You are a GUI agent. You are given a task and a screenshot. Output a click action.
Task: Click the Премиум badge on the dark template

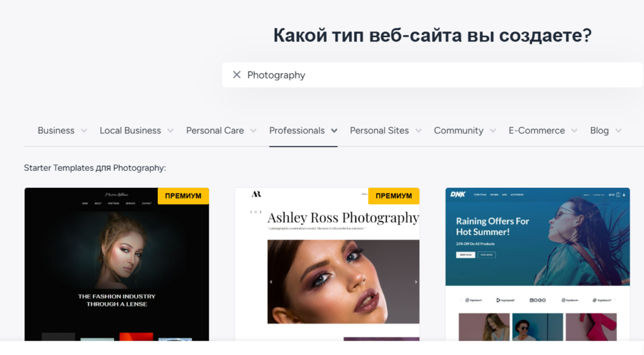click(183, 196)
